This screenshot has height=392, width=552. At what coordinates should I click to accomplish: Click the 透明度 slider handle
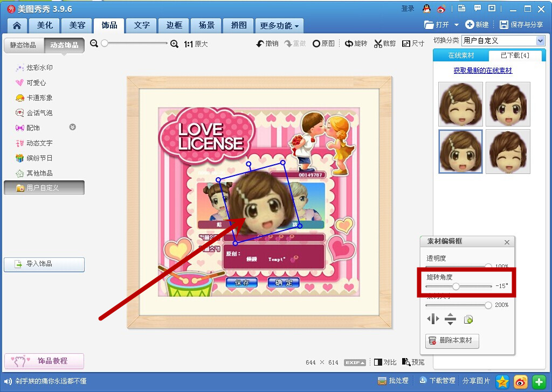[488, 267]
